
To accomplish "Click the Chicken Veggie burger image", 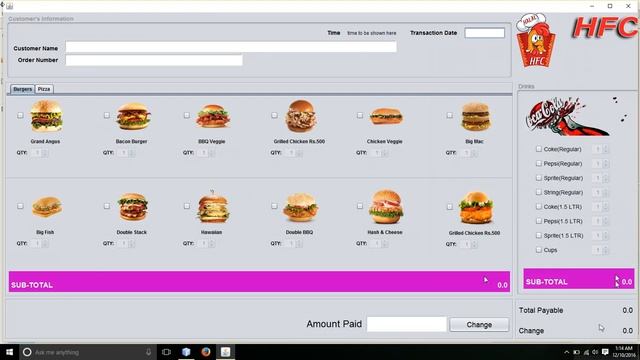I will [x=386, y=117].
